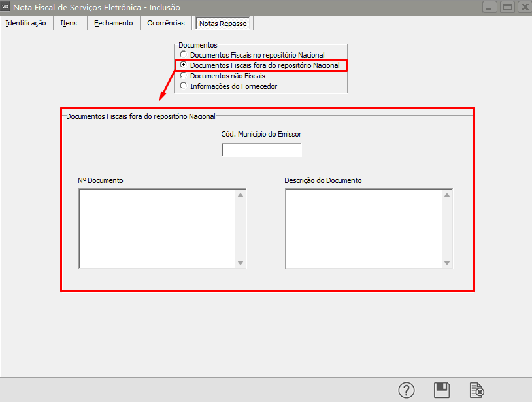This screenshot has height=402, width=532.
Task: Minimize the Nota Fiscal window
Action: click(490, 7)
